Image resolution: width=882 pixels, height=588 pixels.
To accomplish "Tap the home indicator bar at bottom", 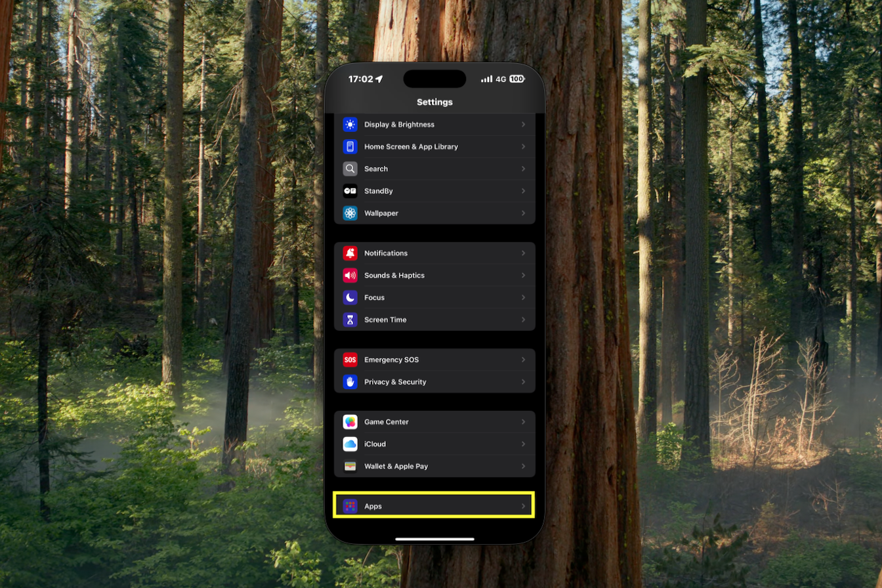I will click(434, 539).
